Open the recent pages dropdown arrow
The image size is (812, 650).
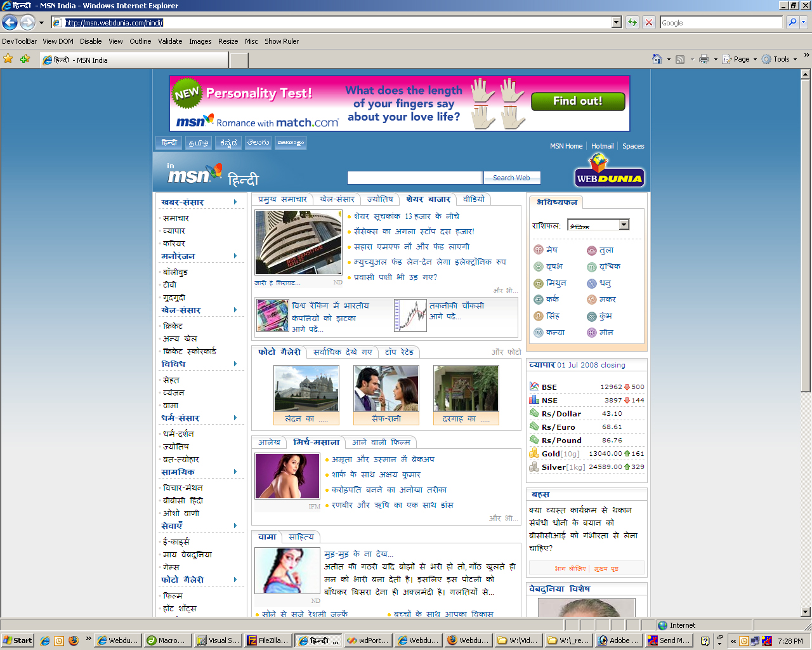(x=41, y=23)
